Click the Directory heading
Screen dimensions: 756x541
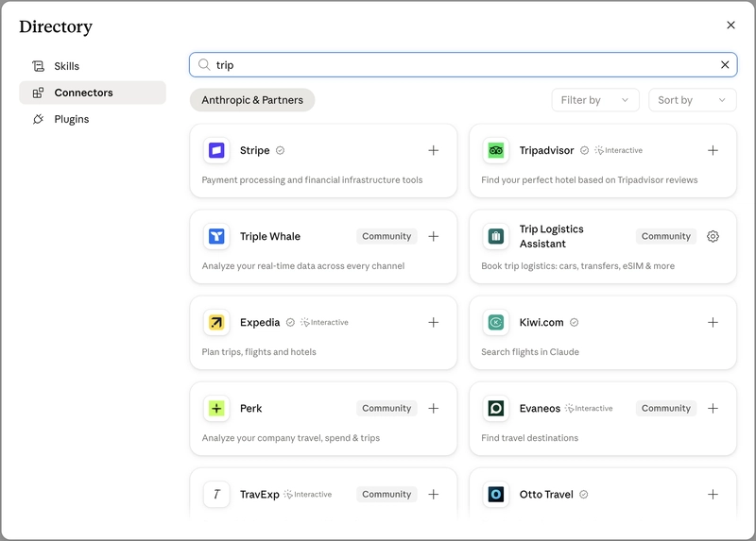click(56, 26)
